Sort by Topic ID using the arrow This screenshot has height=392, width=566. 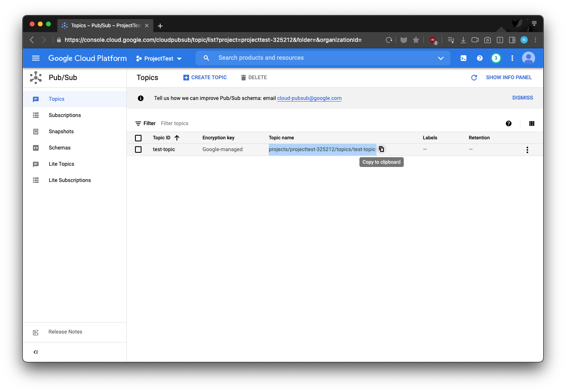tap(177, 138)
